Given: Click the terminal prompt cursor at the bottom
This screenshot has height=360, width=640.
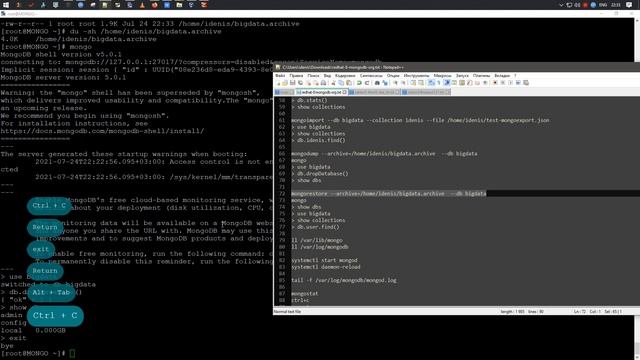Looking at the screenshot, I should coord(72,353).
